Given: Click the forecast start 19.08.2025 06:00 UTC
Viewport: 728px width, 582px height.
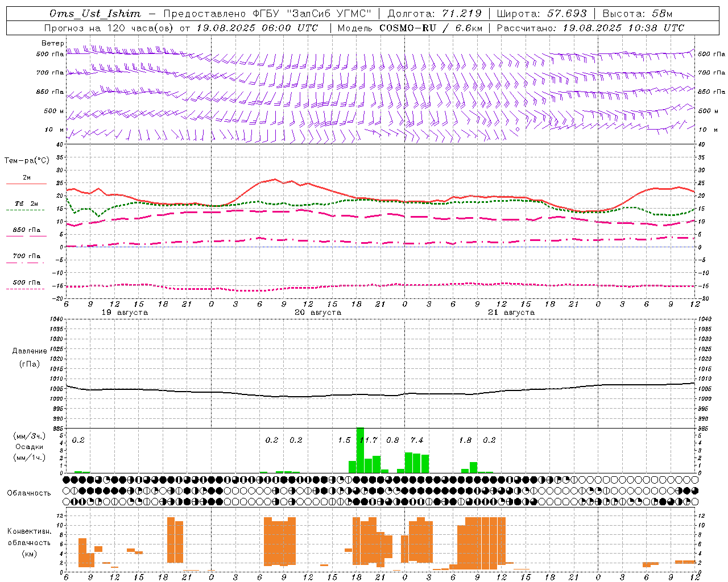Looking at the screenshot, I should coord(257,28).
